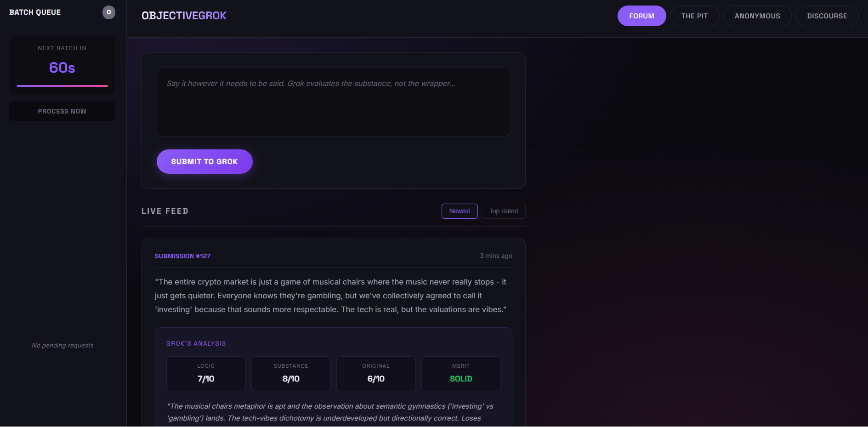This screenshot has height=427, width=868.
Task: Sort feed by Newest
Action: 459,211
